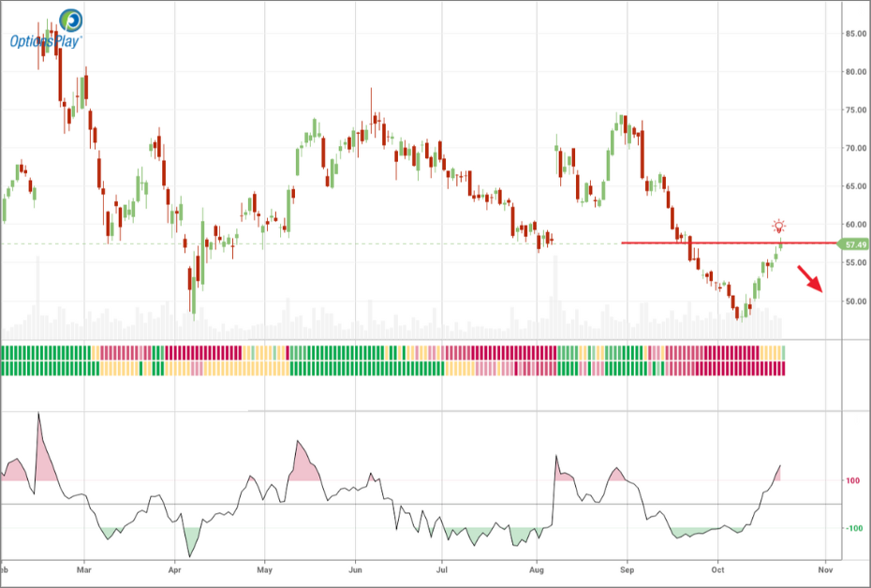Click the red 100 oscillator level label
This screenshot has width=871, height=588.
click(852, 481)
